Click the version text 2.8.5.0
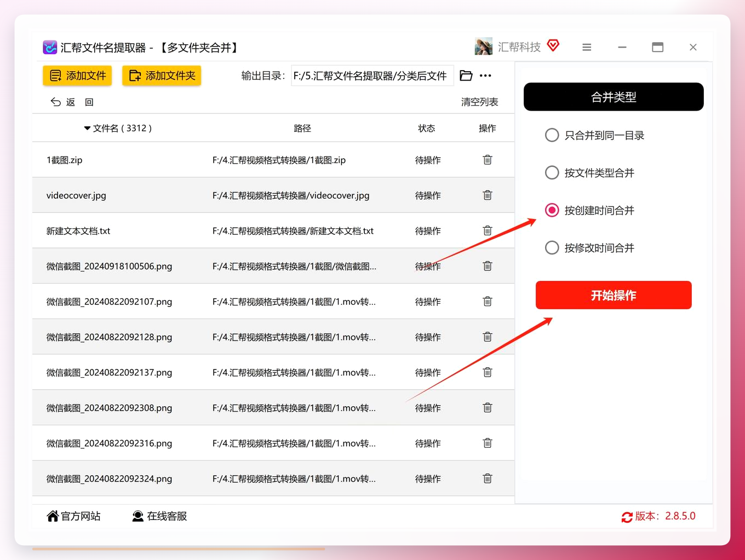745x560 pixels. tap(680, 516)
